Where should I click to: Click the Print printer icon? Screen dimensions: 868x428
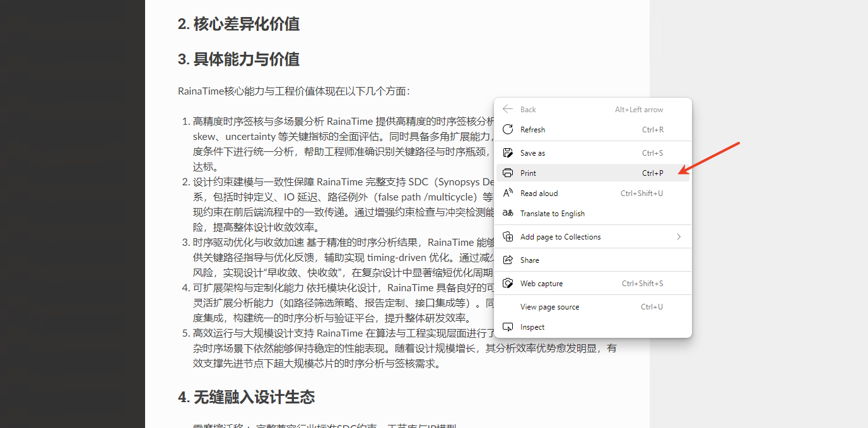click(x=508, y=173)
